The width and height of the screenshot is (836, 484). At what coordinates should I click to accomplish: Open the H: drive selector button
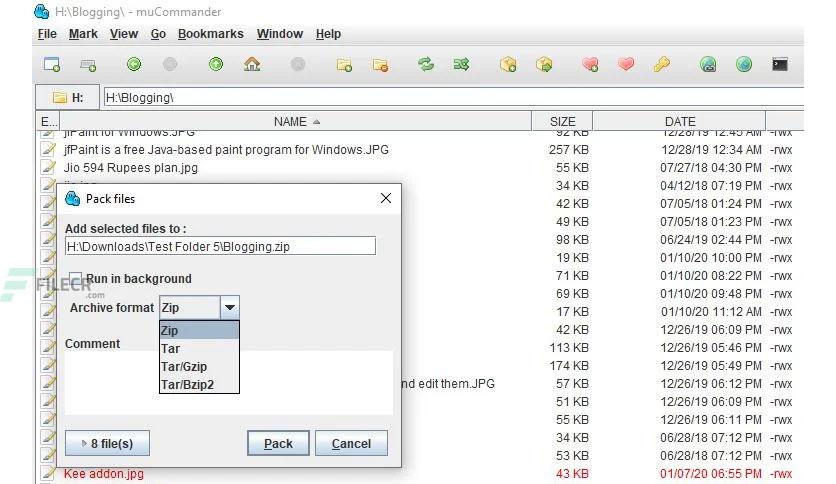(68, 98)
